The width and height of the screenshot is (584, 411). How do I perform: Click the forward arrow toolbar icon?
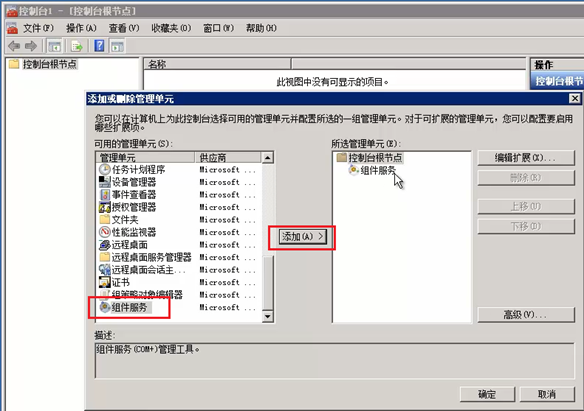(x=31, y=46)
